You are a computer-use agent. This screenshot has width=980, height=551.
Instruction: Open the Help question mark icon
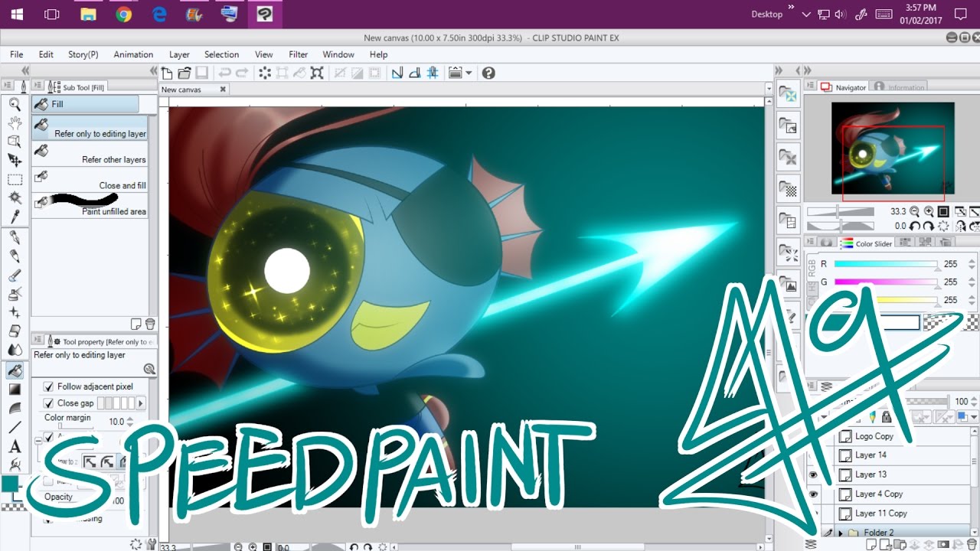488,73
